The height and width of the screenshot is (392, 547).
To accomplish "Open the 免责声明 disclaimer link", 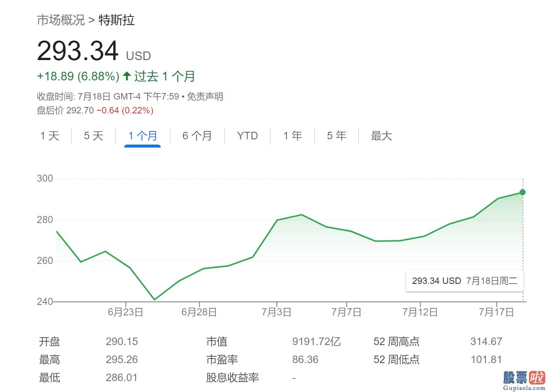I will [x=205, y=96].
